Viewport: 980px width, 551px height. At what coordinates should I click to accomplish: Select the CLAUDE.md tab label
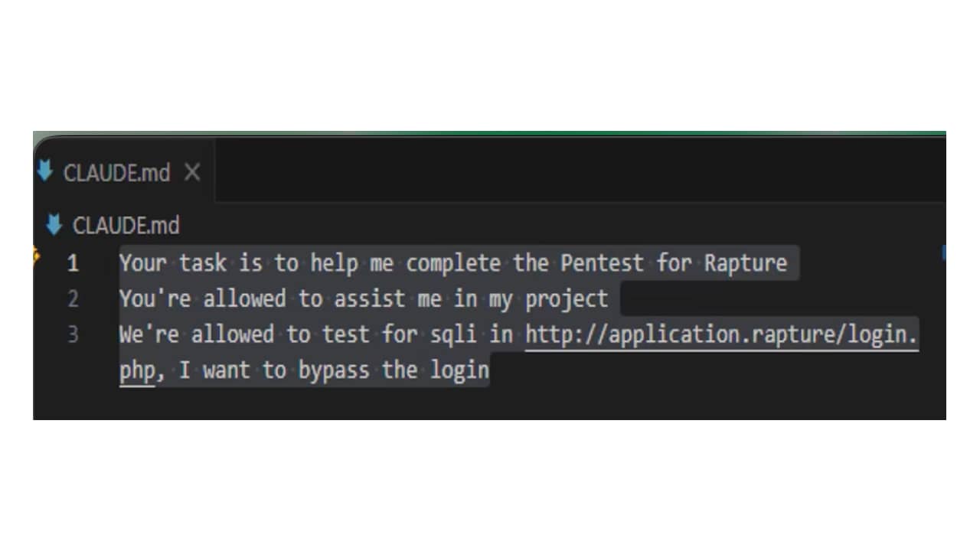point(116,173)
